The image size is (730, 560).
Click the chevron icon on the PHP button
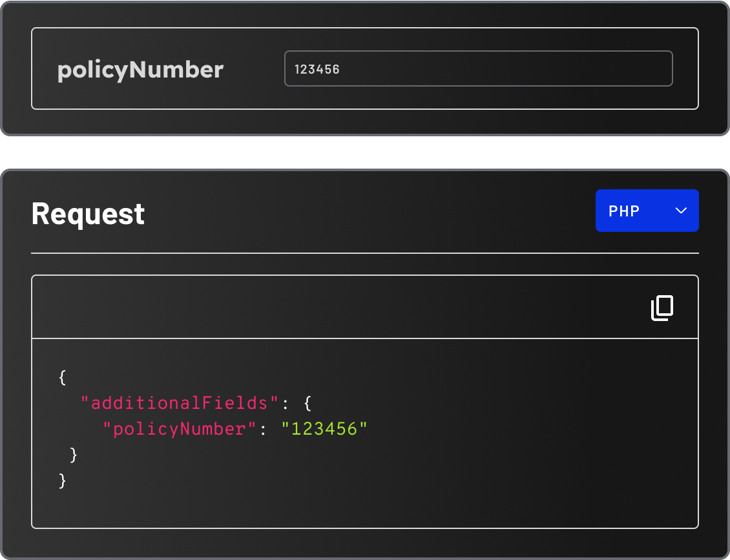coord(680,211)
